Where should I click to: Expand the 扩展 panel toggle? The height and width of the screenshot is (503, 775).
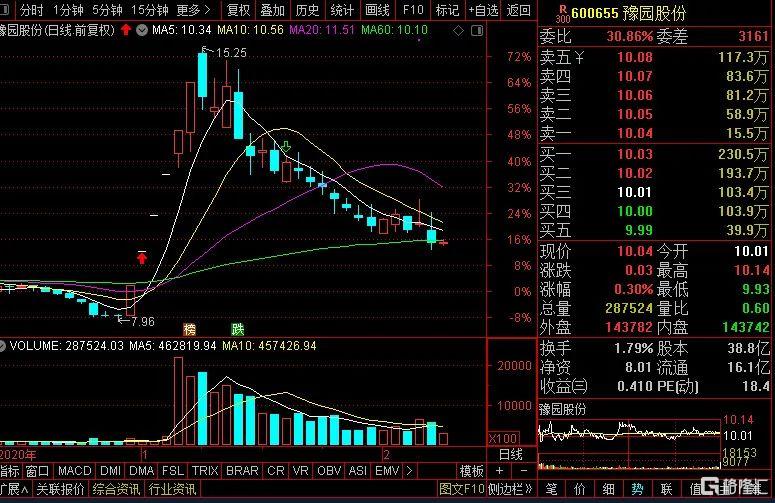(14, 489)
